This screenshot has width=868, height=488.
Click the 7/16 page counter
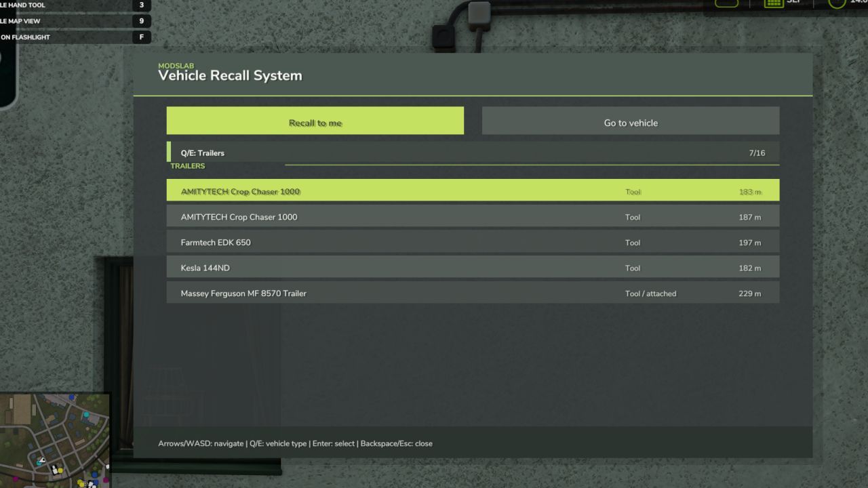pyautogui.click(x=757, y=152)
